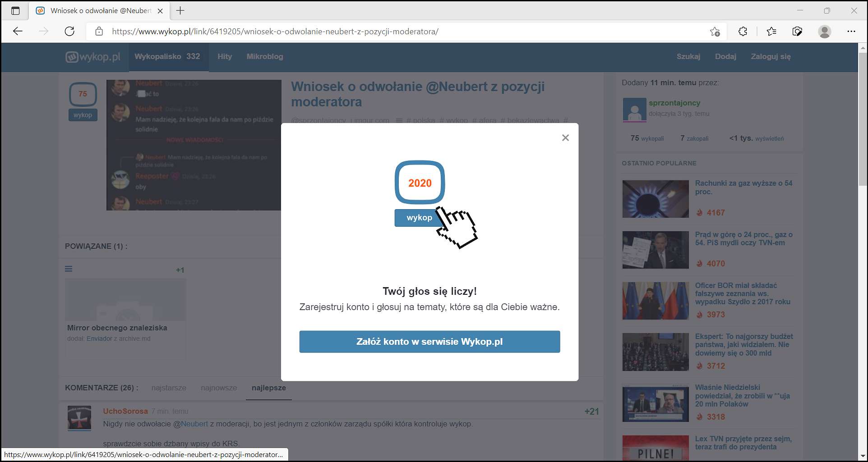Open the sprzontajoncy author profile link
Screen dimensions: 868x462
pos(674,103)
